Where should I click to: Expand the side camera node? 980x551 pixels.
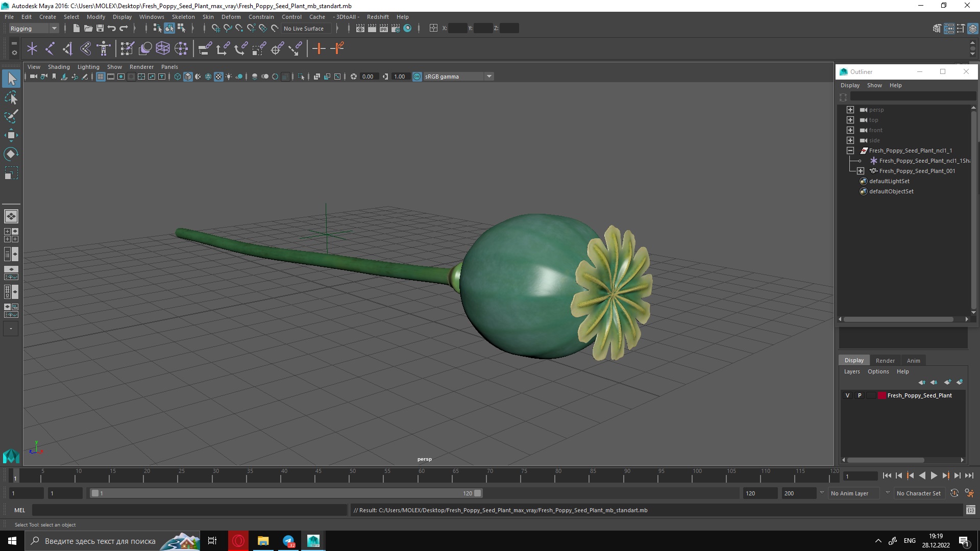(850, 141)
